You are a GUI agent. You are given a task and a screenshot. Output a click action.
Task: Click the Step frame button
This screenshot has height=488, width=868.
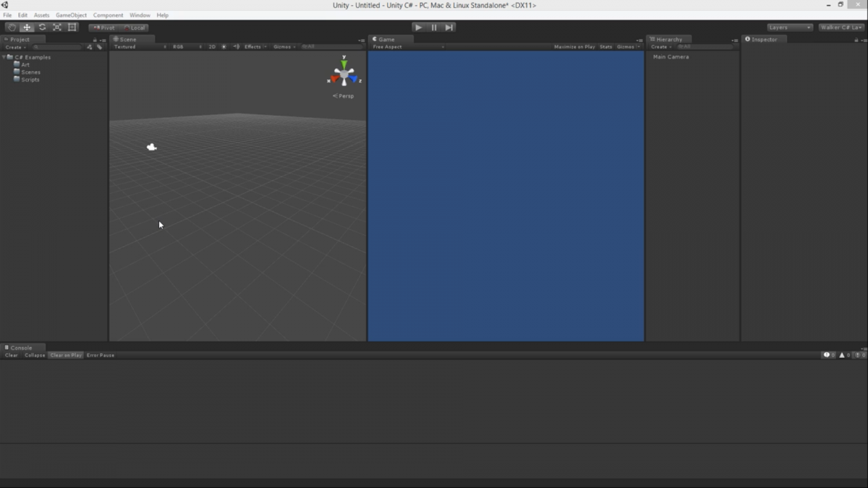449,27
